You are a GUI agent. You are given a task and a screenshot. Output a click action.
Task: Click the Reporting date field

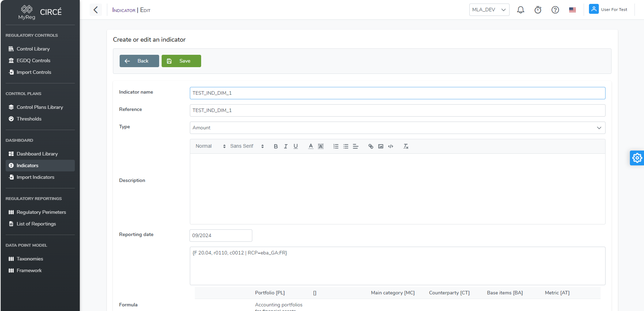click(221, 235)
